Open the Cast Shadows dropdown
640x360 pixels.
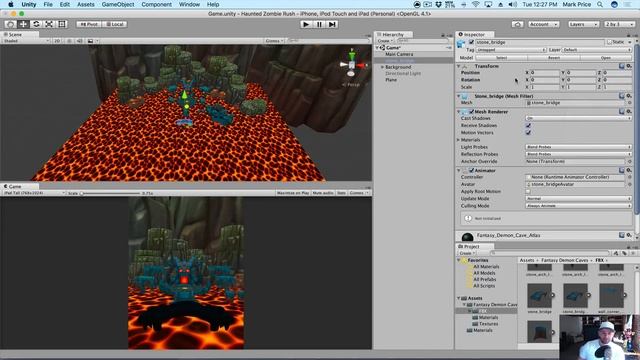pos(578,118)
